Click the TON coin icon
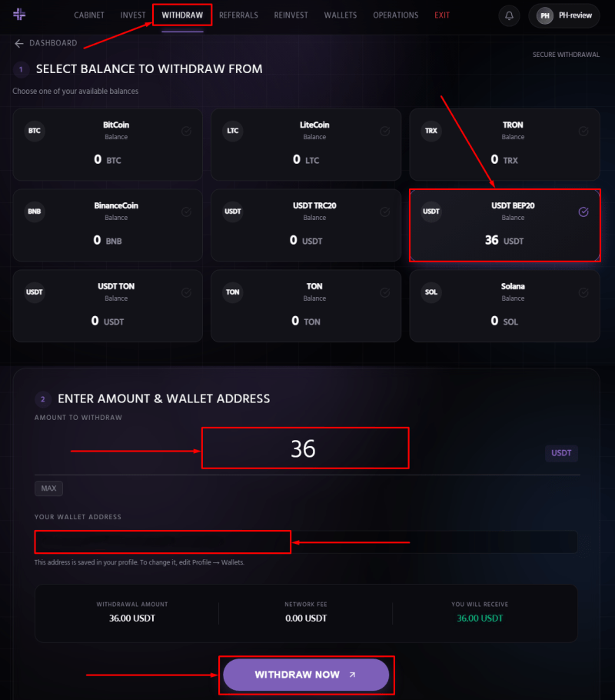 click(233, 292)
